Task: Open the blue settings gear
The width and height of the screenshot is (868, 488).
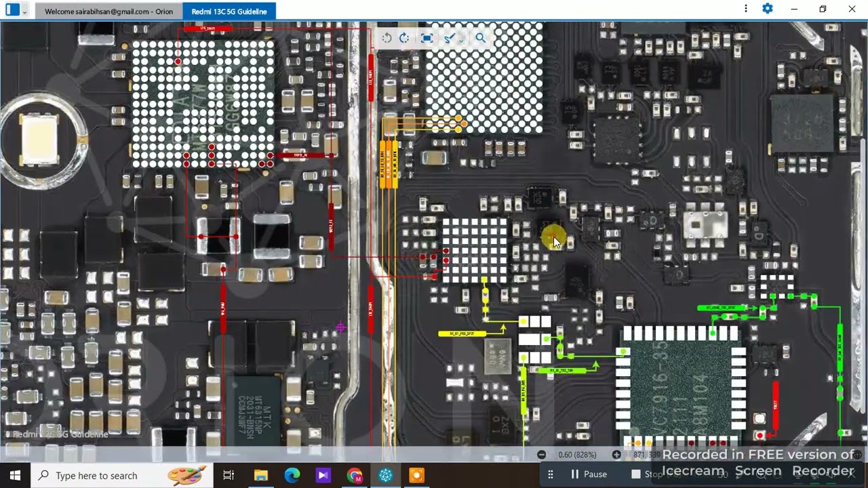Action: pos(768,9)
